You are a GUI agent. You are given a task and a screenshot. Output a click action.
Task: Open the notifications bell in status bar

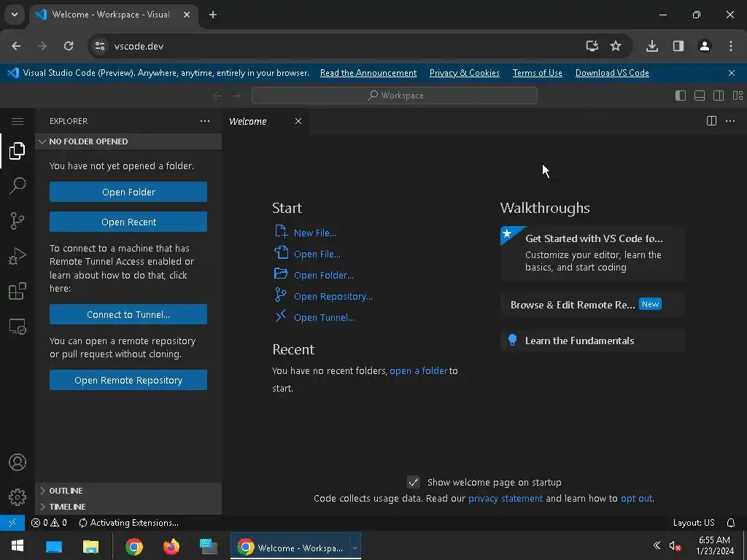pyautogui.click(x=731, y=523)
